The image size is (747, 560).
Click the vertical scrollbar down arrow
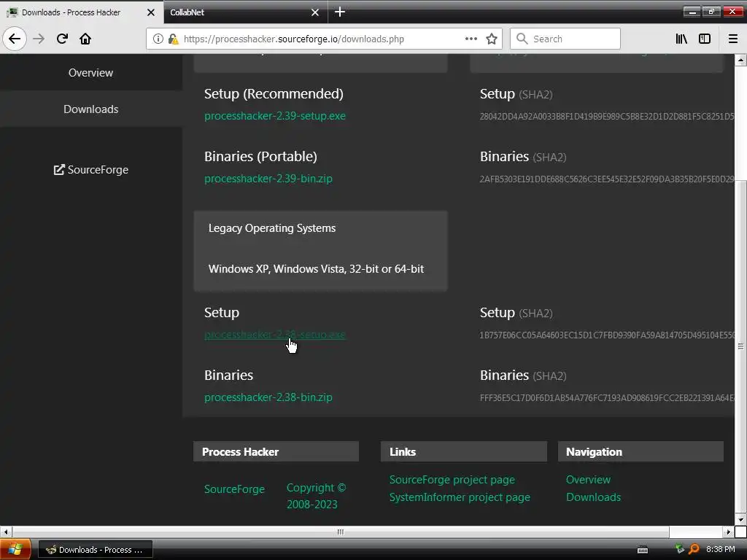pyautogui.click(x=740, y=519)
